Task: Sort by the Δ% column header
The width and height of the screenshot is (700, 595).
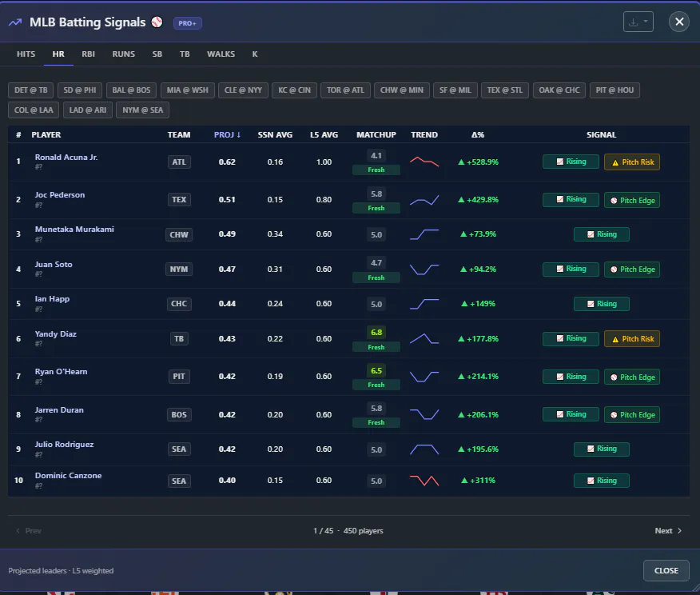Action: pos(478,135)
